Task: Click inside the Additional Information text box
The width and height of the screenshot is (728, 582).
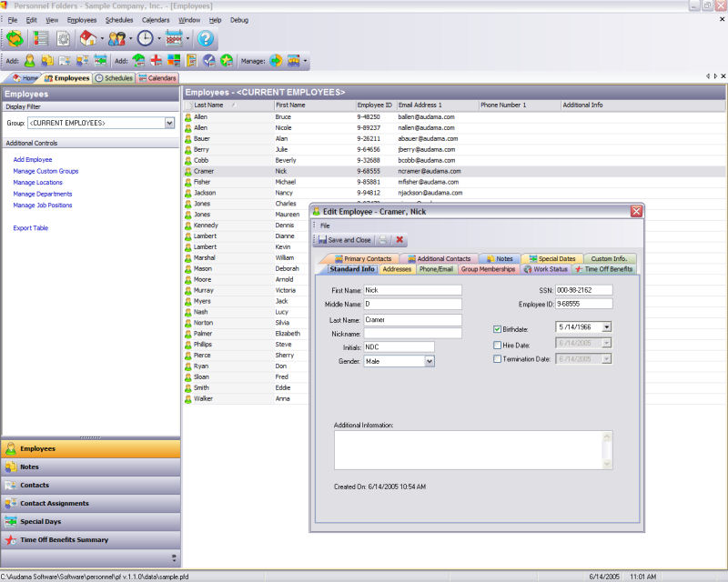Action: (467, 449)
